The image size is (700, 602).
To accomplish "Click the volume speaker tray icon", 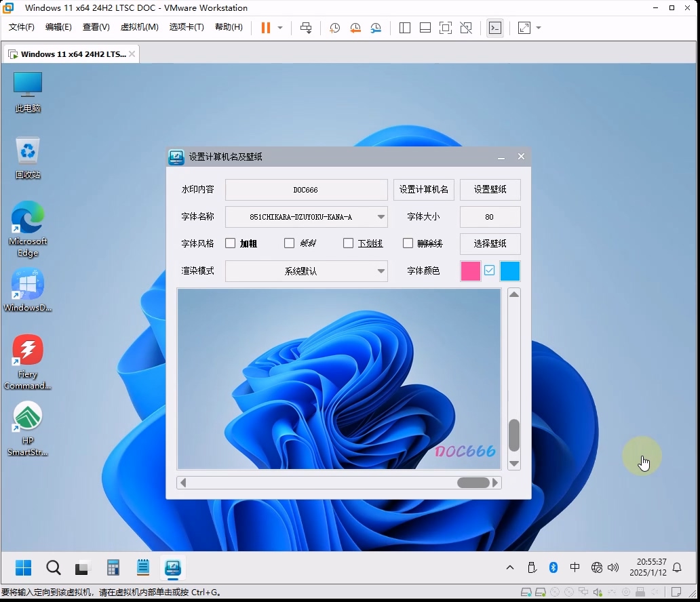I will [613, 567].
